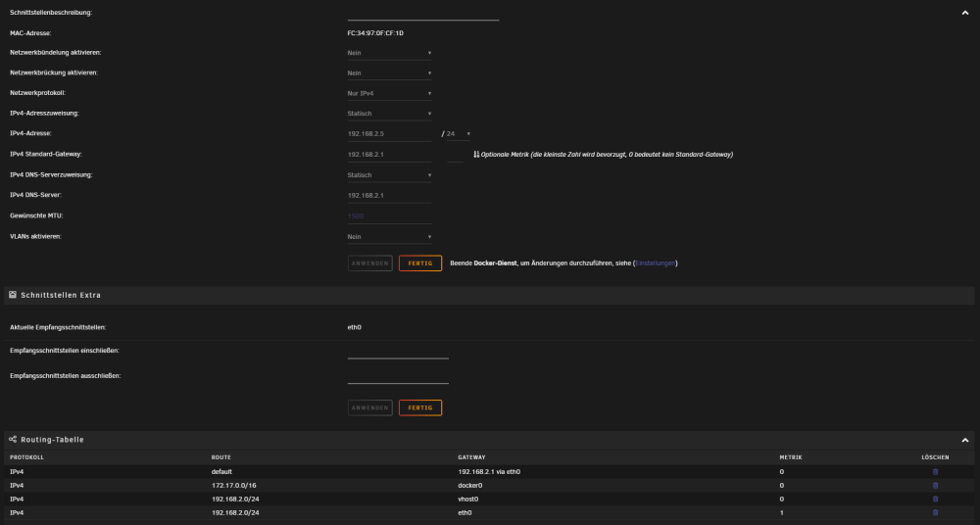Open IPv4 DNS-Serverzuweisung dropdown
The height and width of the screenshot is (525, 980).
click(x=389, y=175)
